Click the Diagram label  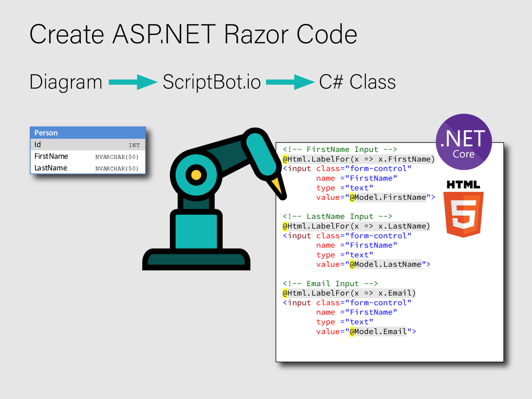coord(65,82)
